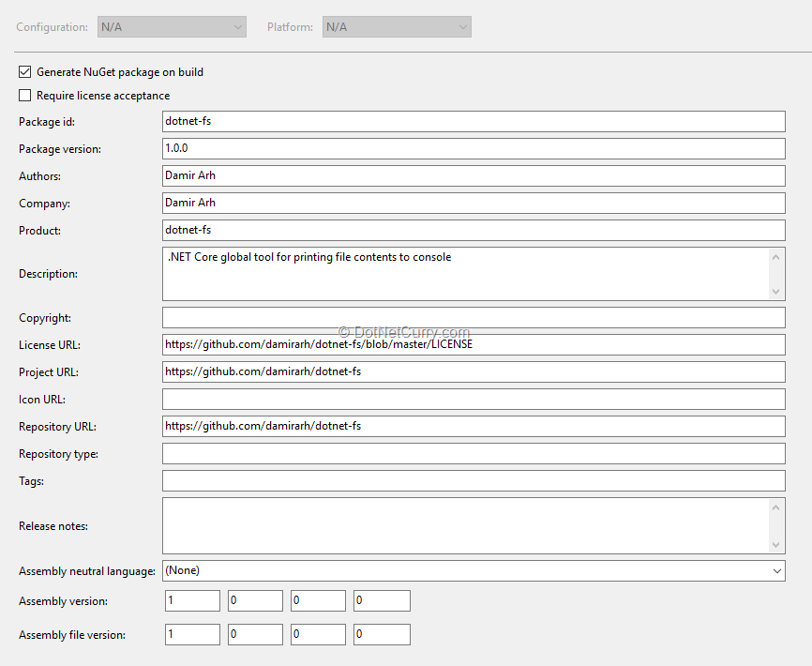This screenshot has width=812, height=666.
Task: Click the empty Repository type field
Action: [x=474, y=454]
